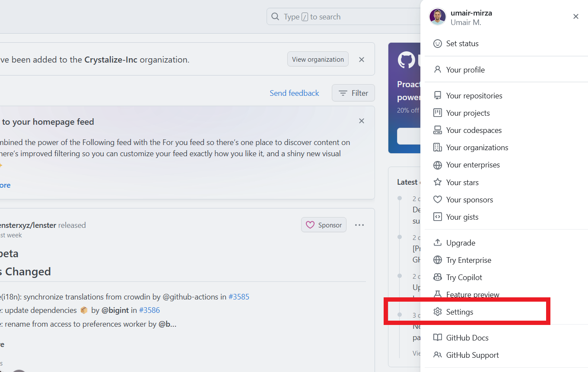Screen dimensions: 588x372
Task: Open the feed Filter button
Action: click(x=353, y=93)
